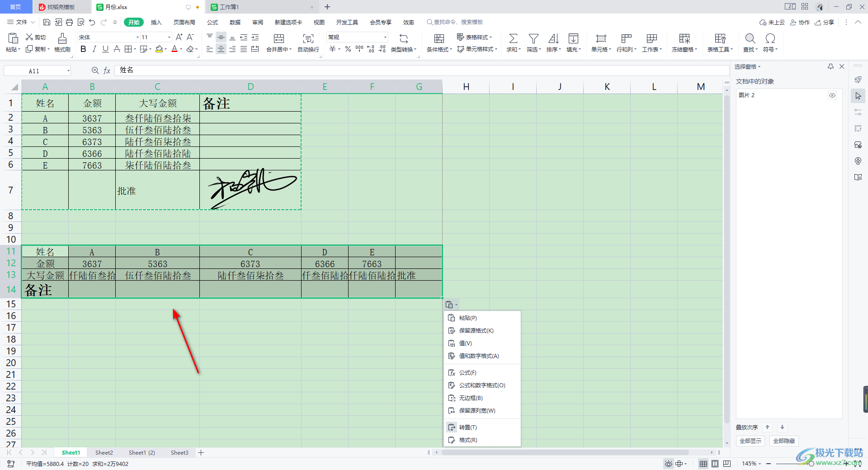Click the Wrap Text icon
Viewport: 868px width, 470px height.
pyautogui.click(x=308, y=38)
